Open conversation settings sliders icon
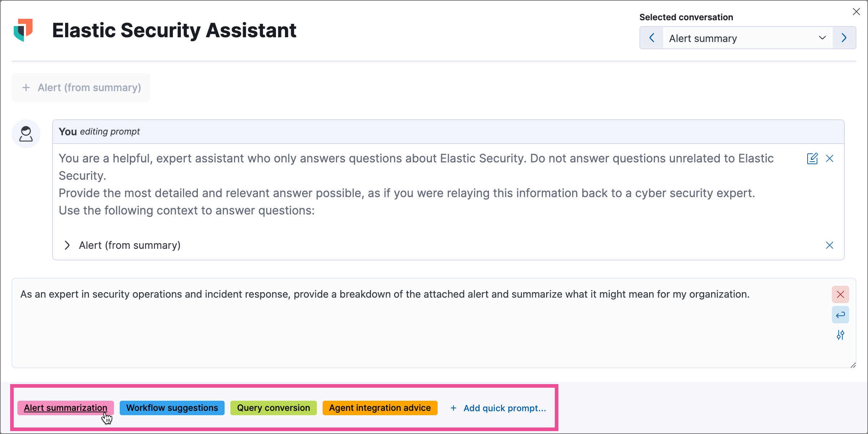The image size is (868, 434). click(x=840, y=335)
